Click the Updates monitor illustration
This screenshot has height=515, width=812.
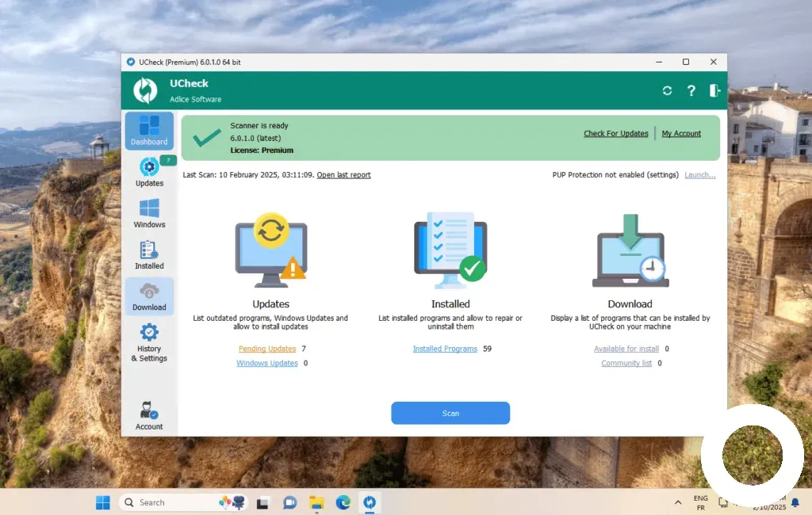click(x=271, y=250)
